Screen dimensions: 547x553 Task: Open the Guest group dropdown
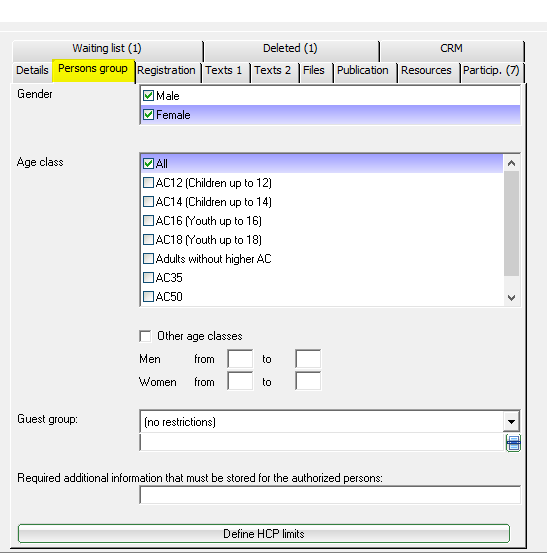click(511, 421)
